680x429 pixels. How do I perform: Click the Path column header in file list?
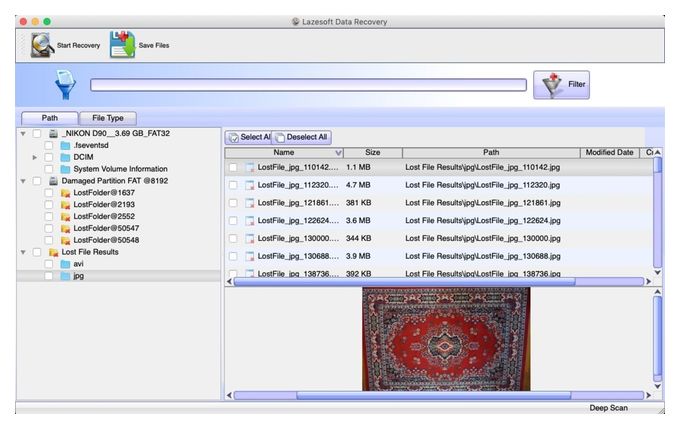(491, 153)
